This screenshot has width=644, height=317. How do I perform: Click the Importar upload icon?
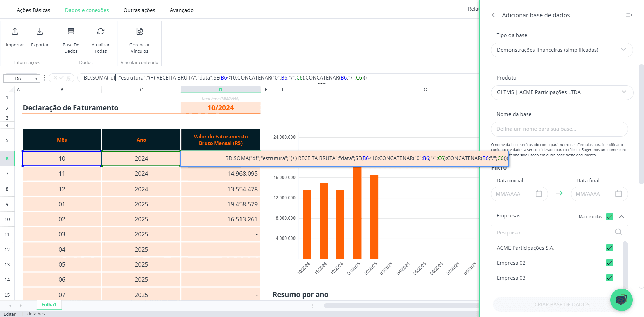(x=15, y=31)
